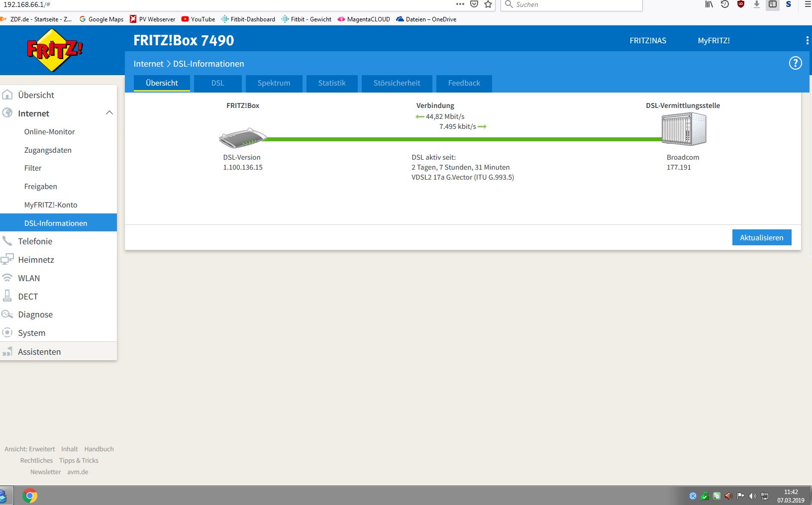The width and height of the screenshot is (812, 505).
Task: Open MyFRITZ!-Konto in the sidebar
Action: (x=51, y=205)
